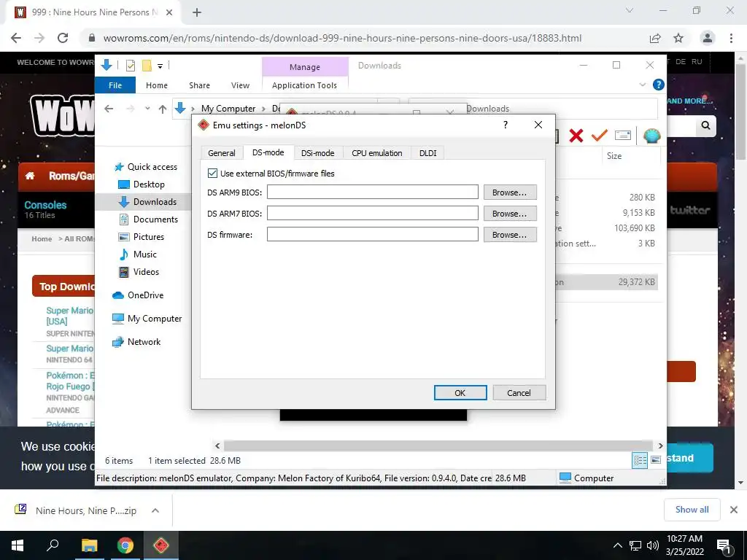
Task: Bookmark this page with the star icon
Action: 678,38
